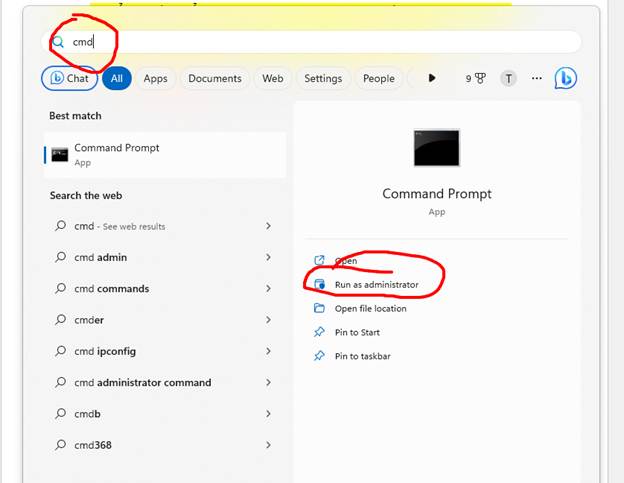Switch to the People filter tab

(379, 78)
